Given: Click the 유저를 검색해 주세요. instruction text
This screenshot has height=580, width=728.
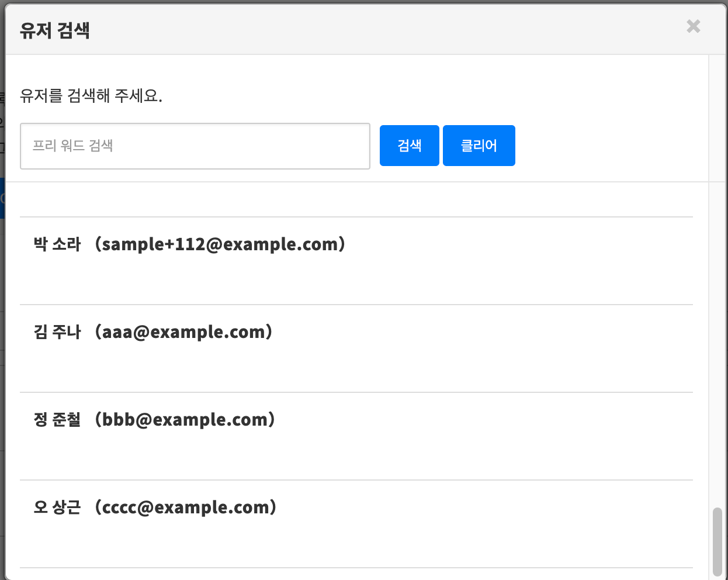Looking at the screenshot, I should tap(91, 96).
